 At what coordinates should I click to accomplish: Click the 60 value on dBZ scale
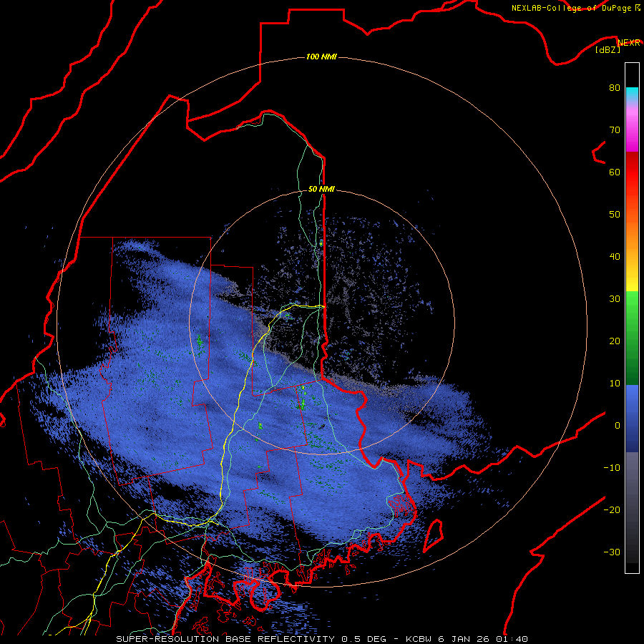coord(615,172)
